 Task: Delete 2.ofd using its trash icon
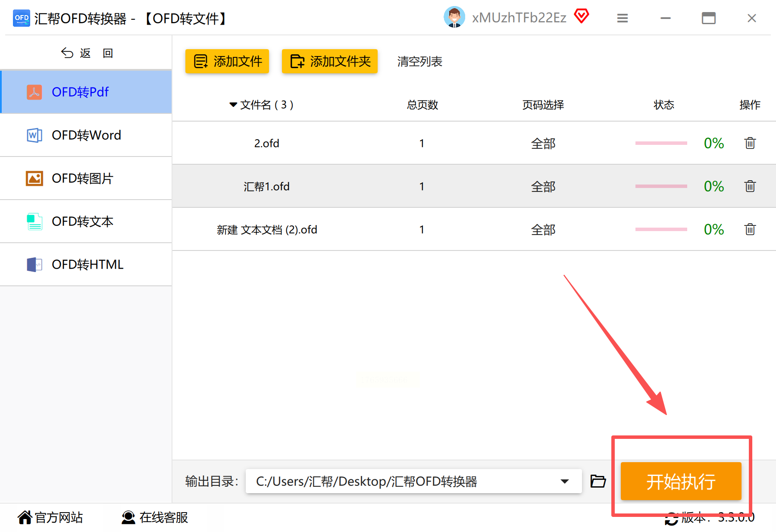pyautogui.click(x=750, y=143)
